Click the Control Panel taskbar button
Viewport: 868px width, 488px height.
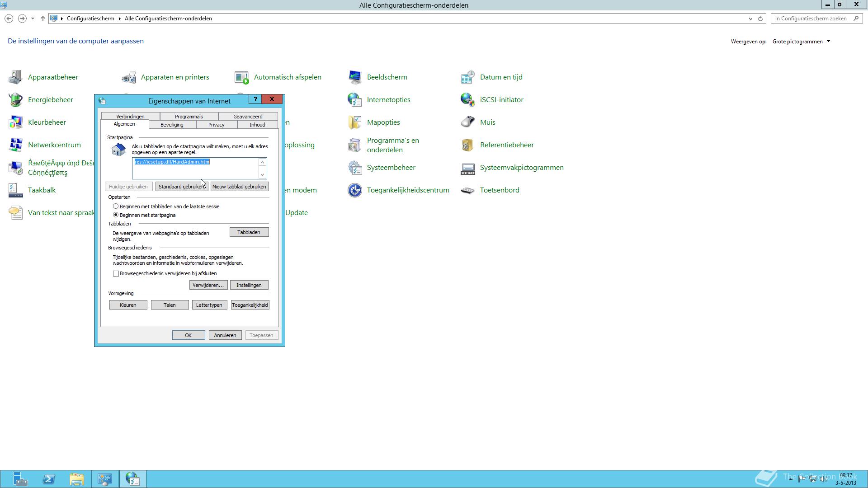pos(105,479)
